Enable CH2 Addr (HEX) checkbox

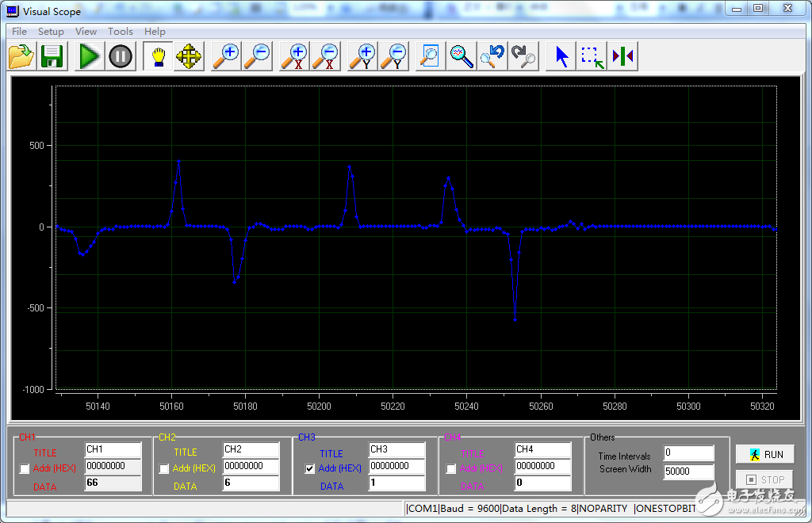[x=164, y=469]
